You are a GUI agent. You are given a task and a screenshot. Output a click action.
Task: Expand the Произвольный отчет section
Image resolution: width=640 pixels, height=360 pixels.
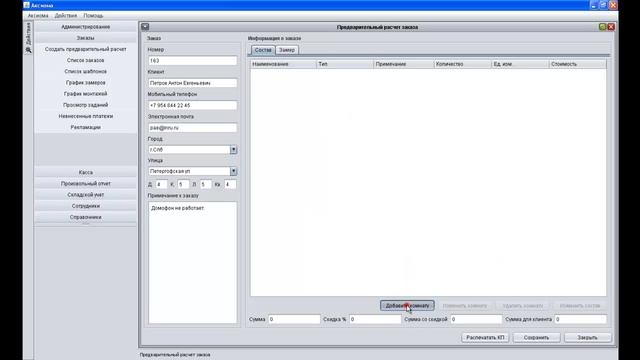coord(86,184)
